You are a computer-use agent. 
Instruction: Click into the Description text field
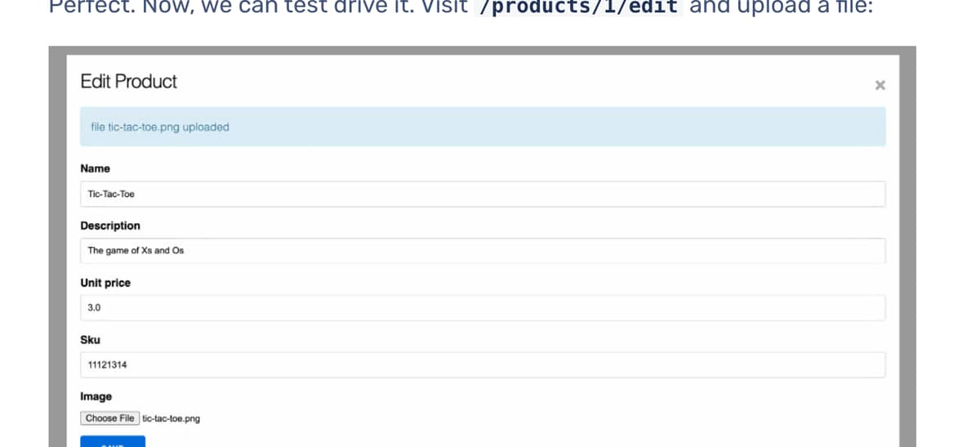[x=483, y=250]
